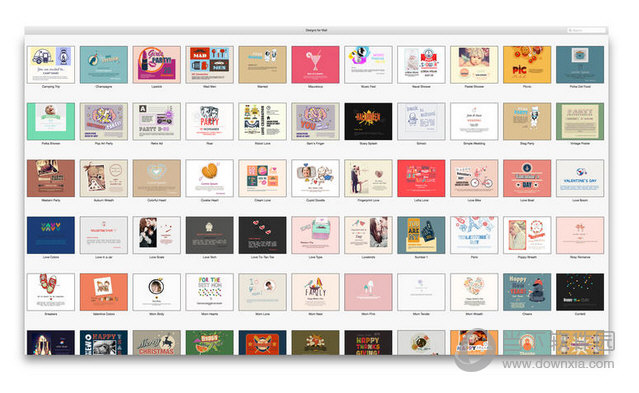Pick the pink cocktail glass template
Image resolution: width=639 pixels, height=393 pixels.
click(x=315, y=65)
